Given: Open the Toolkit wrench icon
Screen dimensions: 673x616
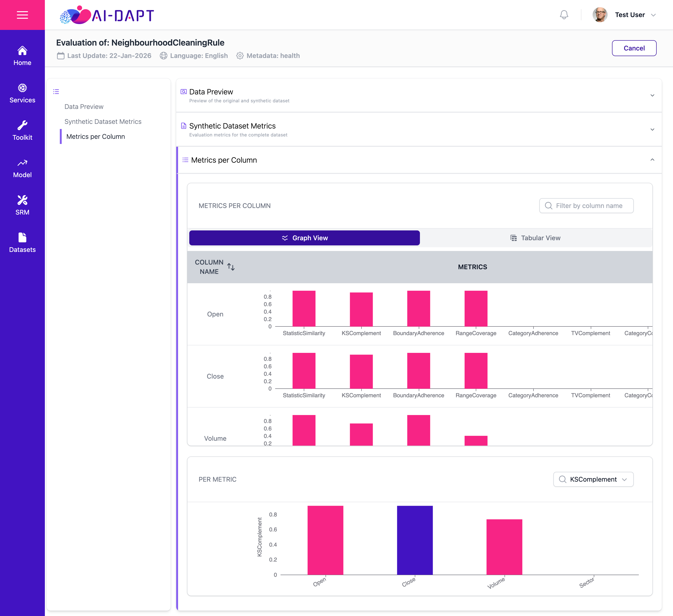Looking at the screenshot, I should click(x=22, y=125).
